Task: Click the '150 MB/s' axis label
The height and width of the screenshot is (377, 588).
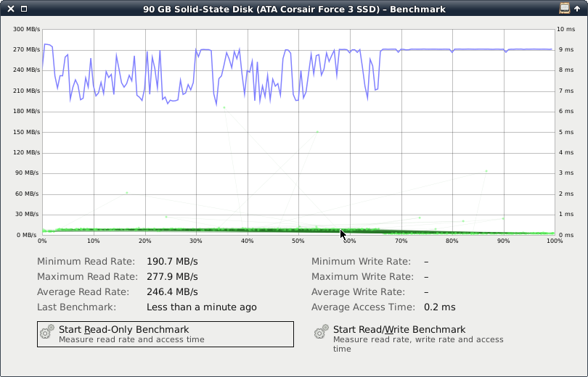Action: tap(26, 132)
